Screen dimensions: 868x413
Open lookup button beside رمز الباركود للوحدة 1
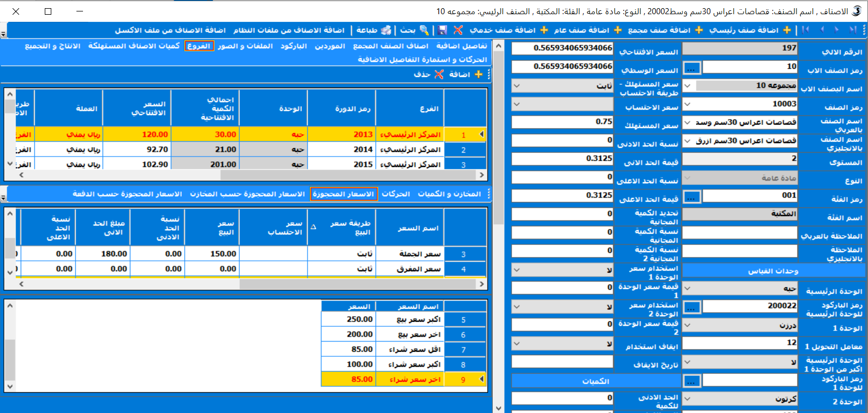tap(692, 381)
